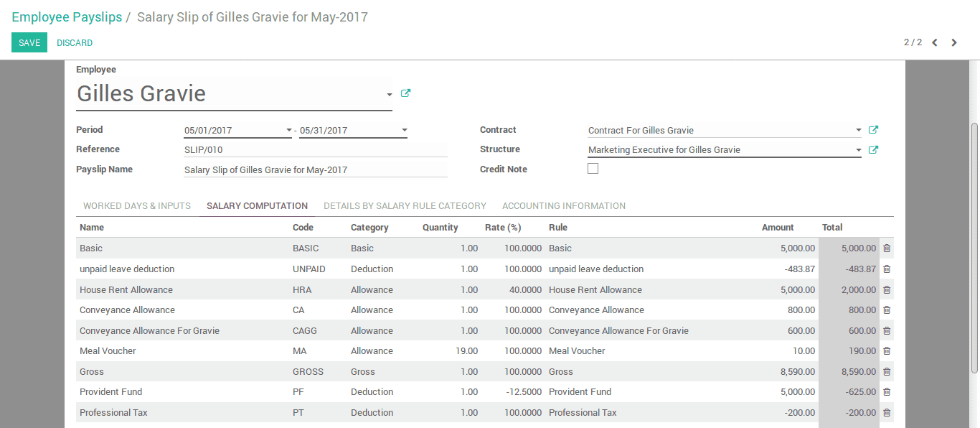Go to next payslip record

click(x=954, y=42)
